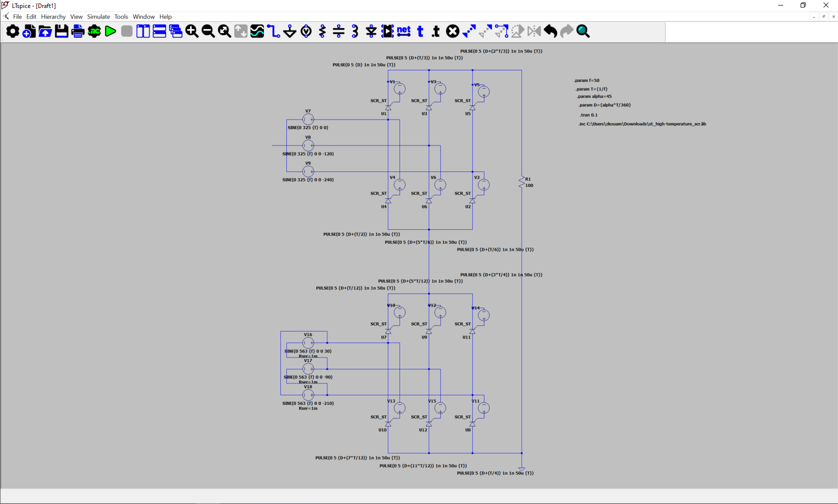Select the Place Resistor tool
The height and width of the screenshot is (504, 838).
coord(322,31)
